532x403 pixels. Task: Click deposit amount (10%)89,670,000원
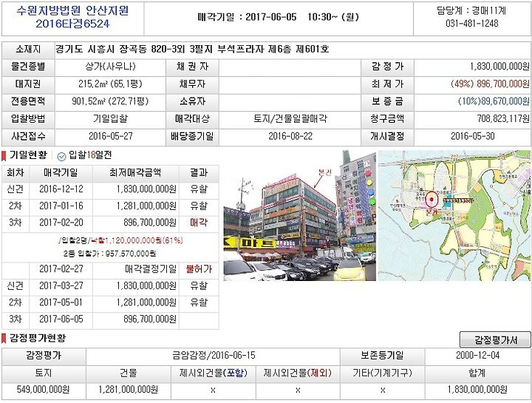tap(494, 101)
